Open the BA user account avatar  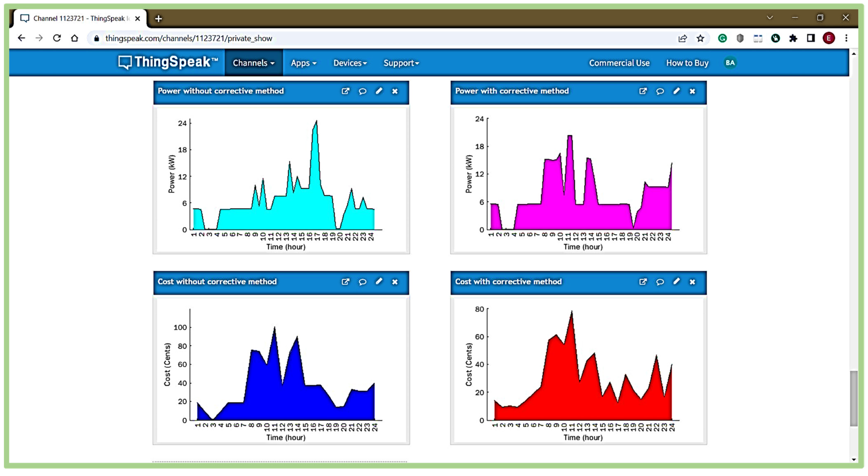click(x=730, y=63)
